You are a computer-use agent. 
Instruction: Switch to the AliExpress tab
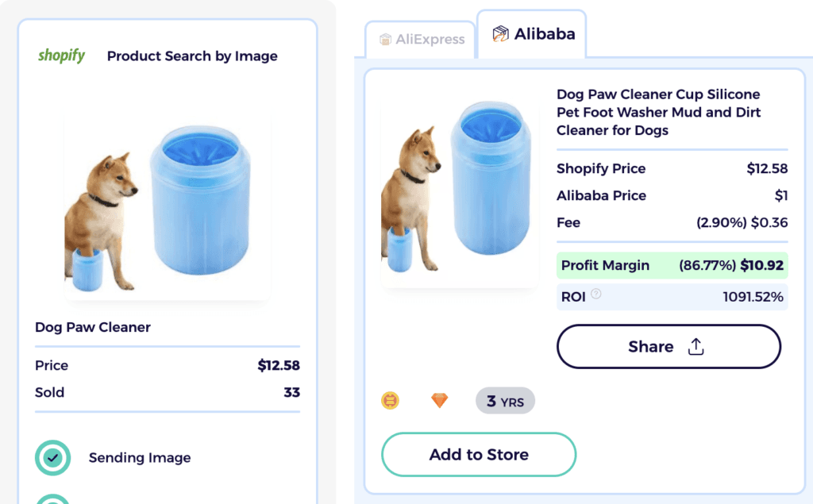tap(420, 39)
